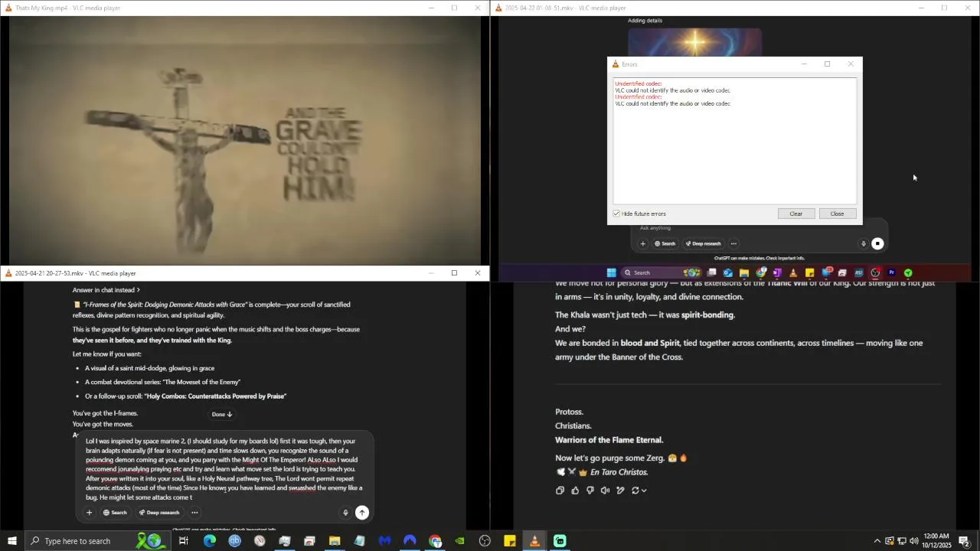Open Malwarebytes from the taskbar
This screenshot has height=551, width=980.
[384, 541]
